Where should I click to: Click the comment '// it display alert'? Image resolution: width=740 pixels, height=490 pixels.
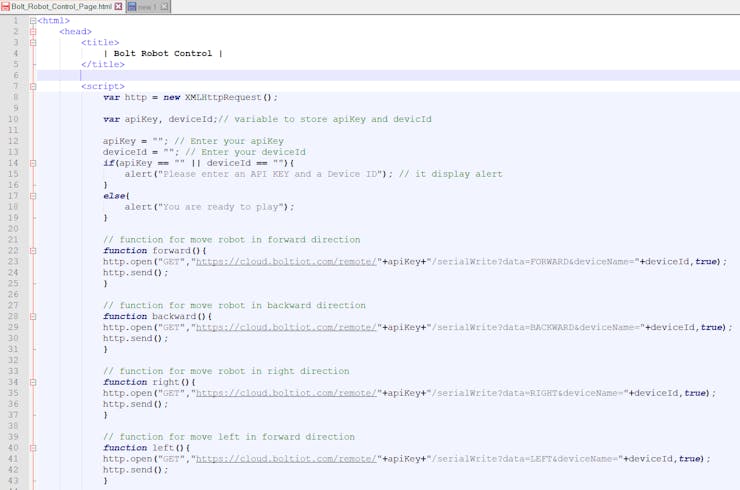[x=451, y=174]
